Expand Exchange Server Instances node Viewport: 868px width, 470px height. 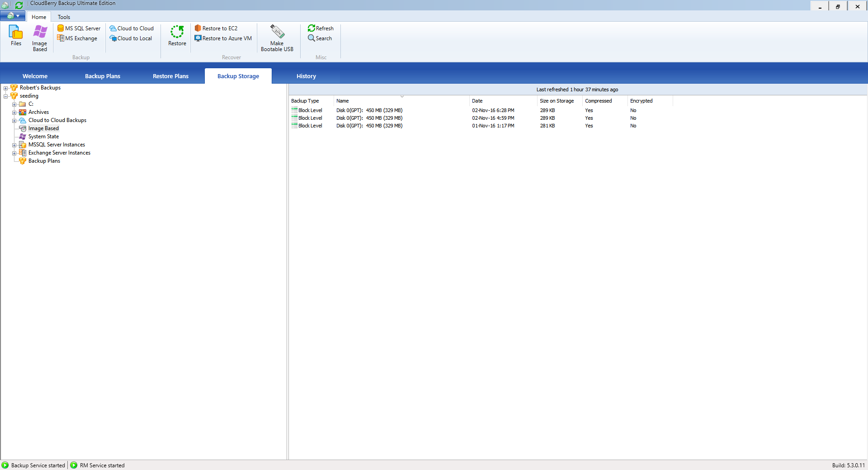[x=14, y=153]
